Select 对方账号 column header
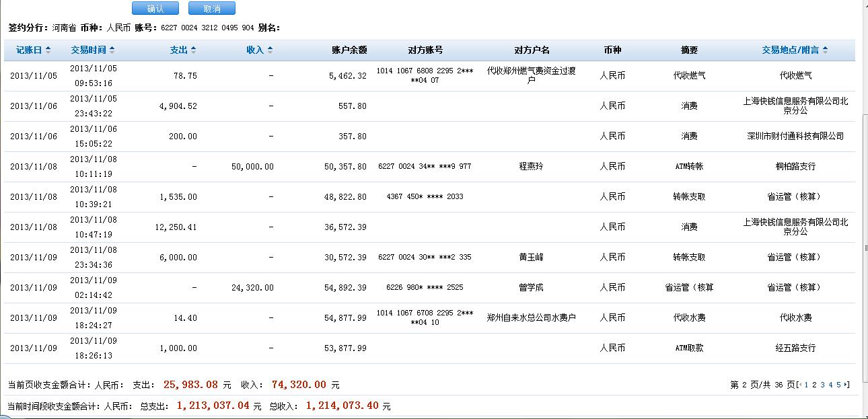Viewport: 868px width, 419px height. (x=425, y=50)
